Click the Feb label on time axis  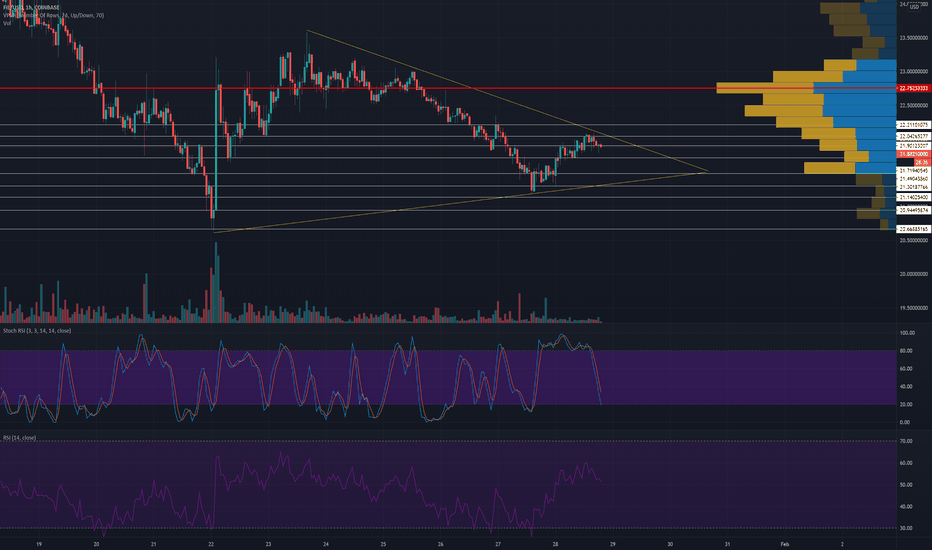785,544
